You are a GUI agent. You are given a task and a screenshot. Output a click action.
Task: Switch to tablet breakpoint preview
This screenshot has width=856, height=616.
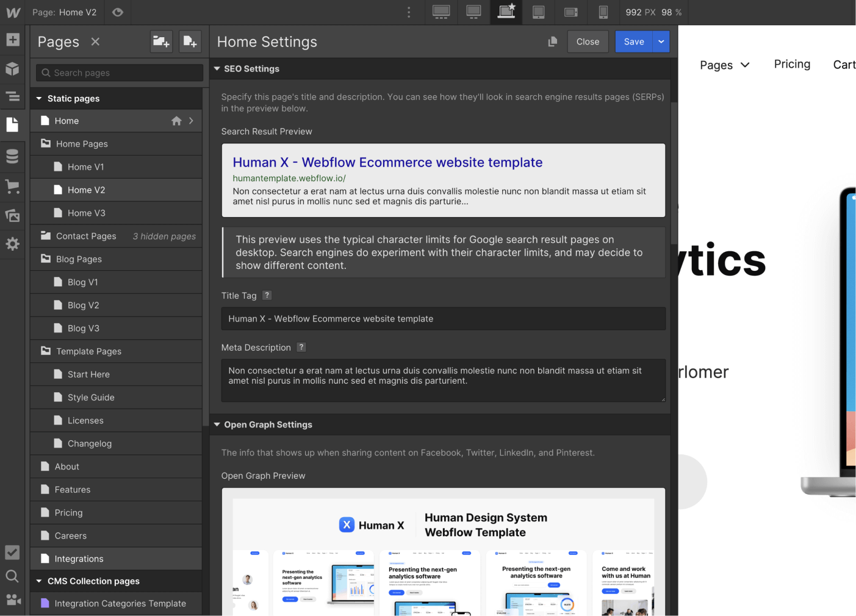[538, 12]
